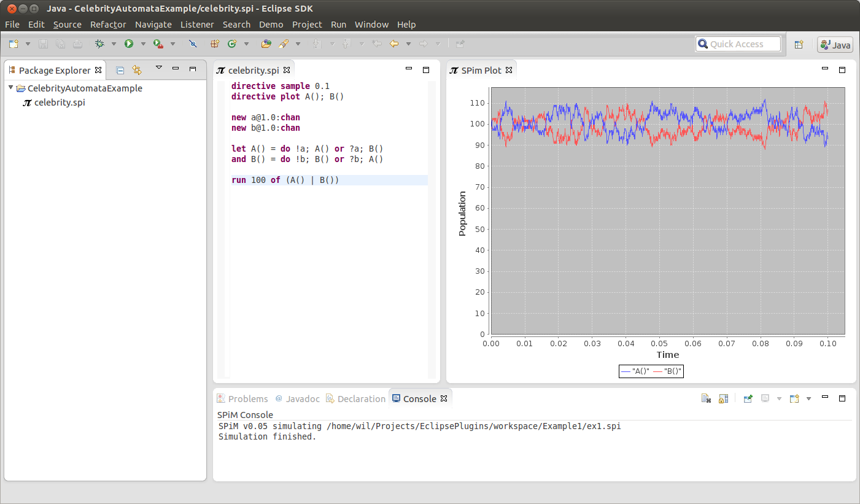Switch to the Problems tab
The width and height of the screenshot is (860, 504).
(x=246, y=398)
